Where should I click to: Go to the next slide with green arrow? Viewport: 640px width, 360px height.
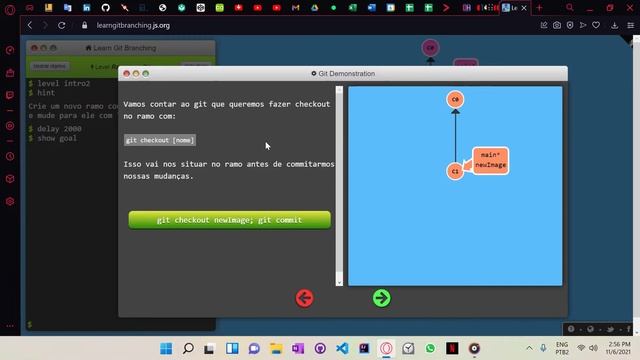pos(382,298)
